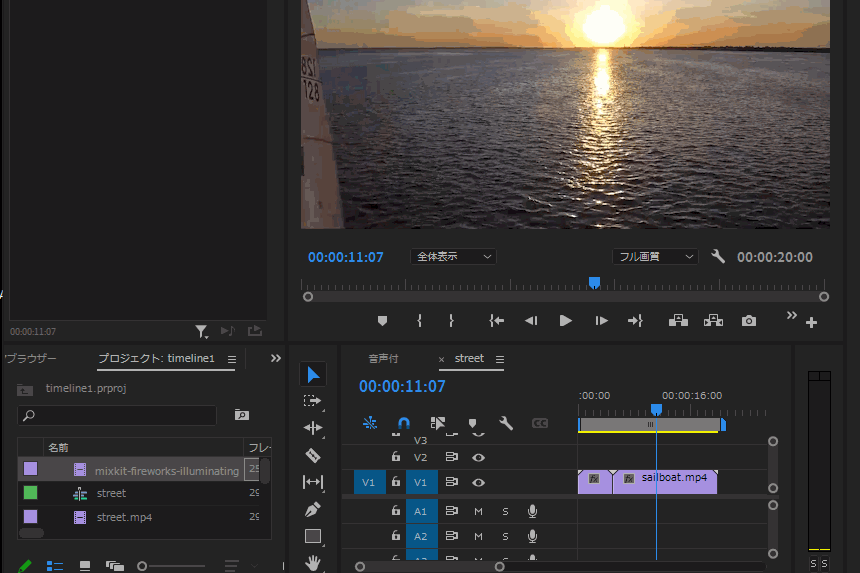Open the button editor plus icon
860x573 pixels.
tap(812, 322)
